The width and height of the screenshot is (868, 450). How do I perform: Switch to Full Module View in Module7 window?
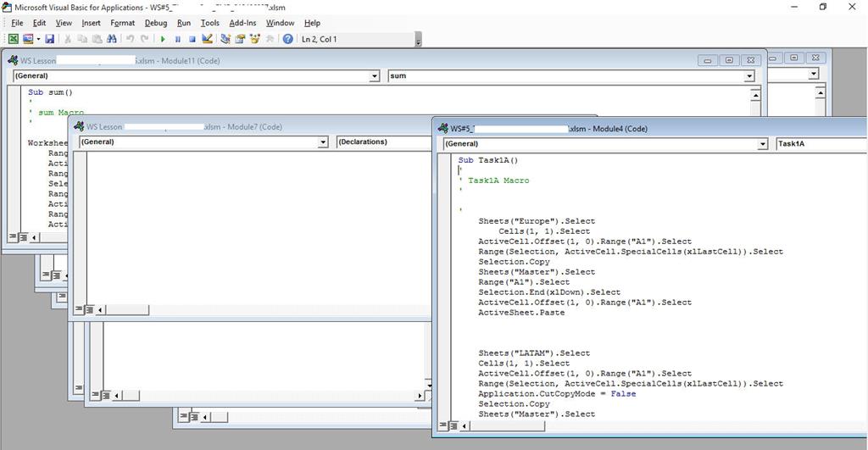[89, 309]
